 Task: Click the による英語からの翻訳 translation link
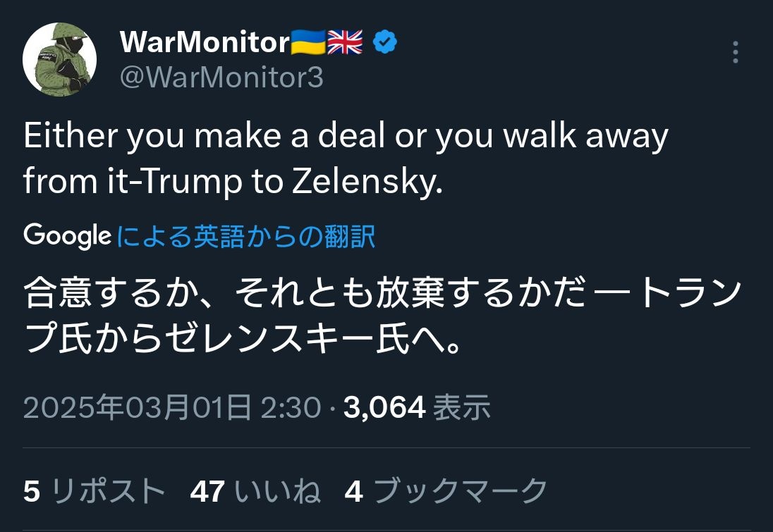click(245, 237)
